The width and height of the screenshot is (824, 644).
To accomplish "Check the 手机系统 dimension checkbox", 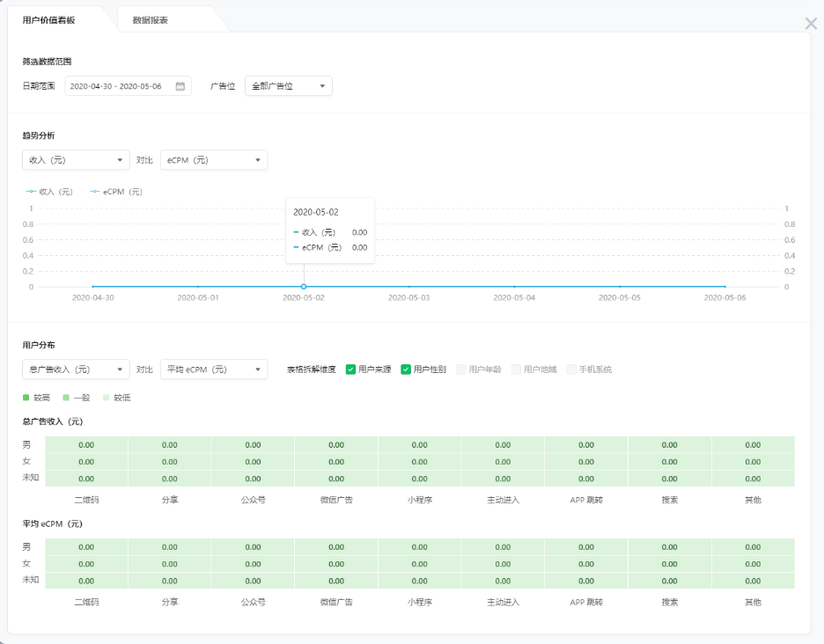I will click(x=571, y=370).
